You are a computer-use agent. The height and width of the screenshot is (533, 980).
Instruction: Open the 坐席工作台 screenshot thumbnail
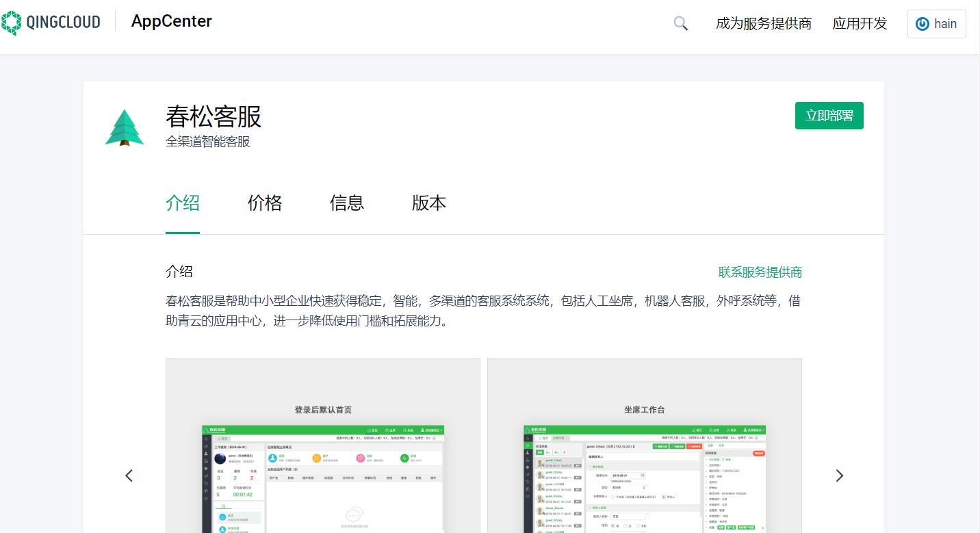click(645, 445)
